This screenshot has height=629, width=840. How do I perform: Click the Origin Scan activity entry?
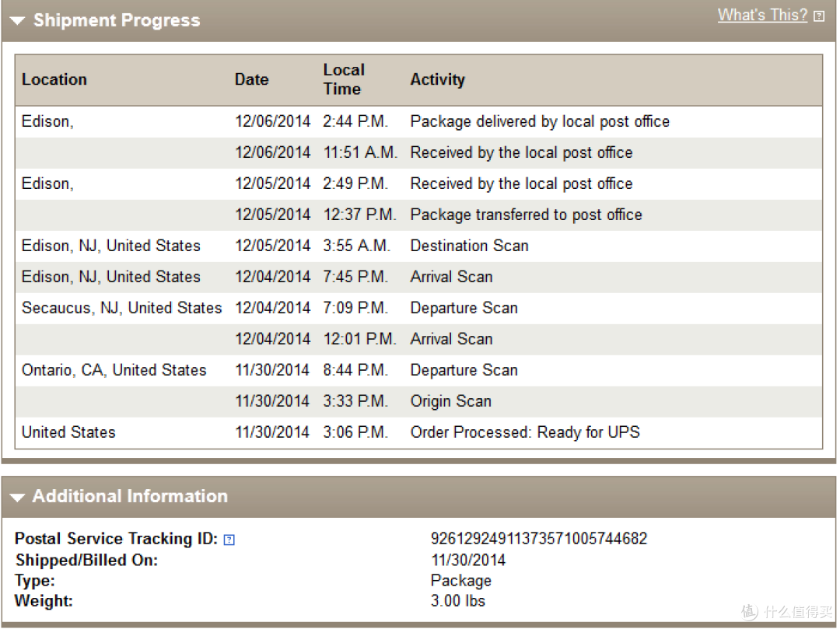450,401
